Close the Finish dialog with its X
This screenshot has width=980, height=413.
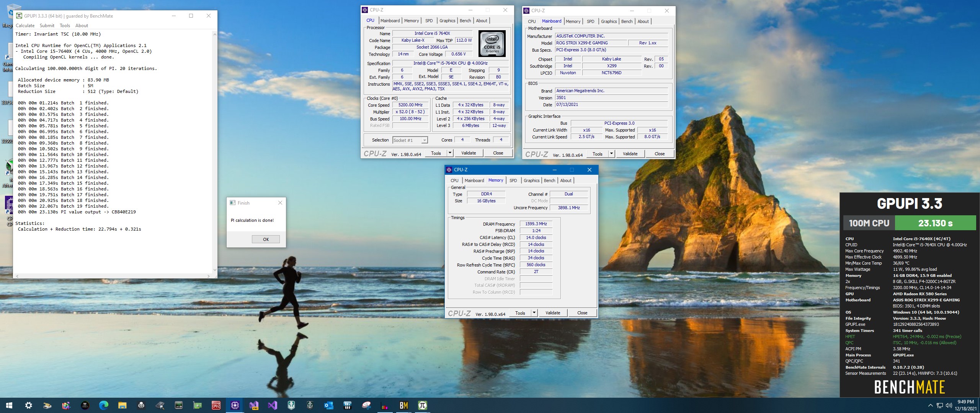pos(280,203)
